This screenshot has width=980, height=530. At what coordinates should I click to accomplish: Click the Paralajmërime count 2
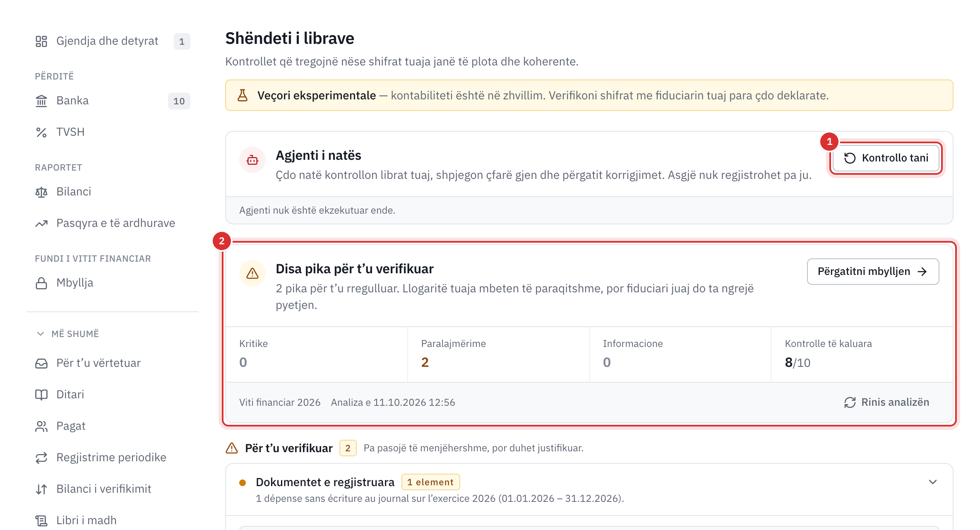[425, 362]
